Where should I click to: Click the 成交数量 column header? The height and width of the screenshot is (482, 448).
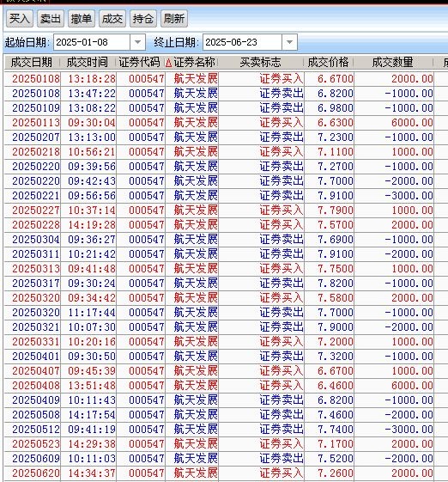click(393, 63)
